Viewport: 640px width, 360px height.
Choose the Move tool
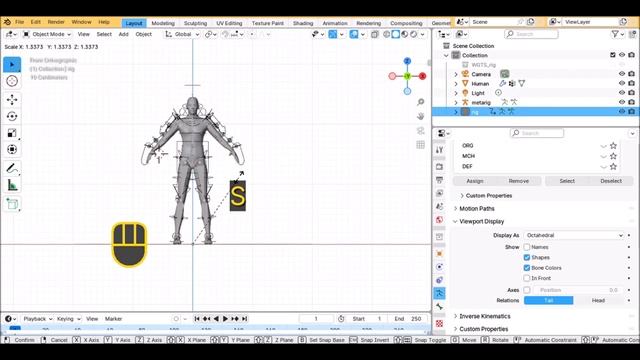click(12, 100)
